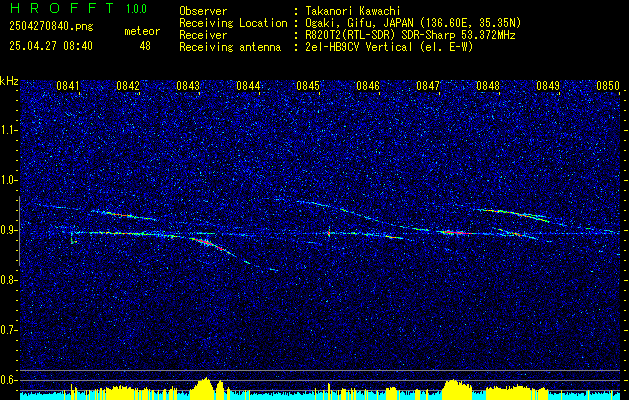Click the Receiving antenna label
The width and height of the screenshot is (629, 400).
(230, 47)
